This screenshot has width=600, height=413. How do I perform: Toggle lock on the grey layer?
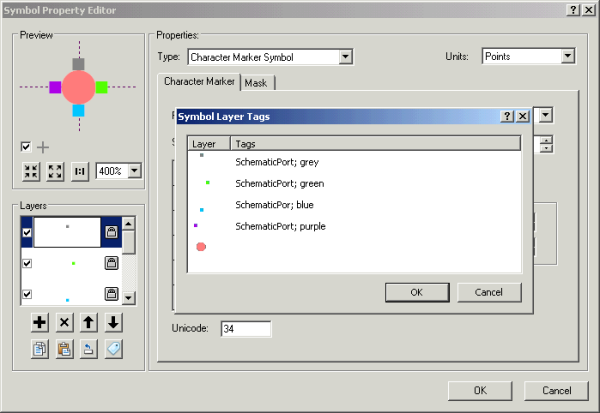coord(111,232)
